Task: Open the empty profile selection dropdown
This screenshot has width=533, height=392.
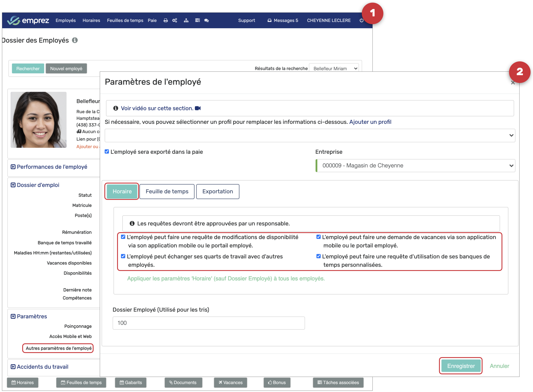Action: pos(310,135)
